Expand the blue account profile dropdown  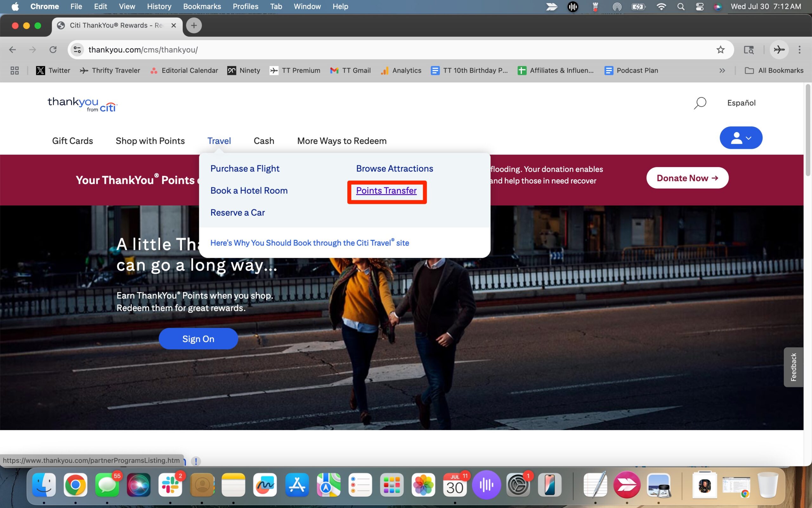(741, 138)
